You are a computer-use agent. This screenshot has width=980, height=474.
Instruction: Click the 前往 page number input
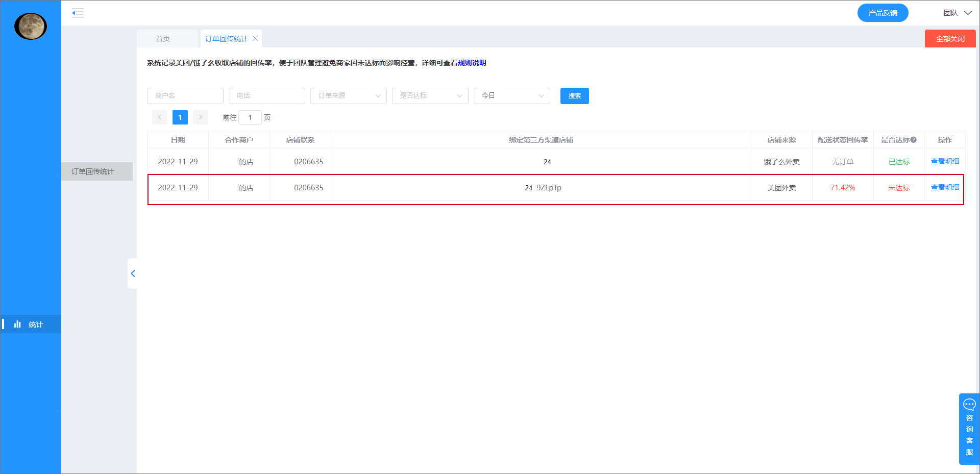[x=250, y=117]
